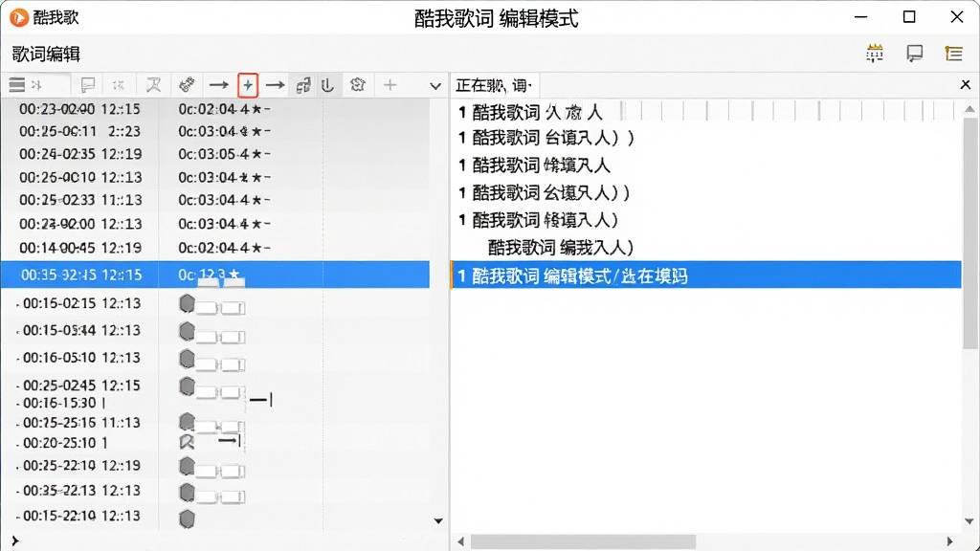The height and width of the screenshot is (551, 980).
Task: Open the toolbar overflow chevron dropdown
Action: pos(435,86)
